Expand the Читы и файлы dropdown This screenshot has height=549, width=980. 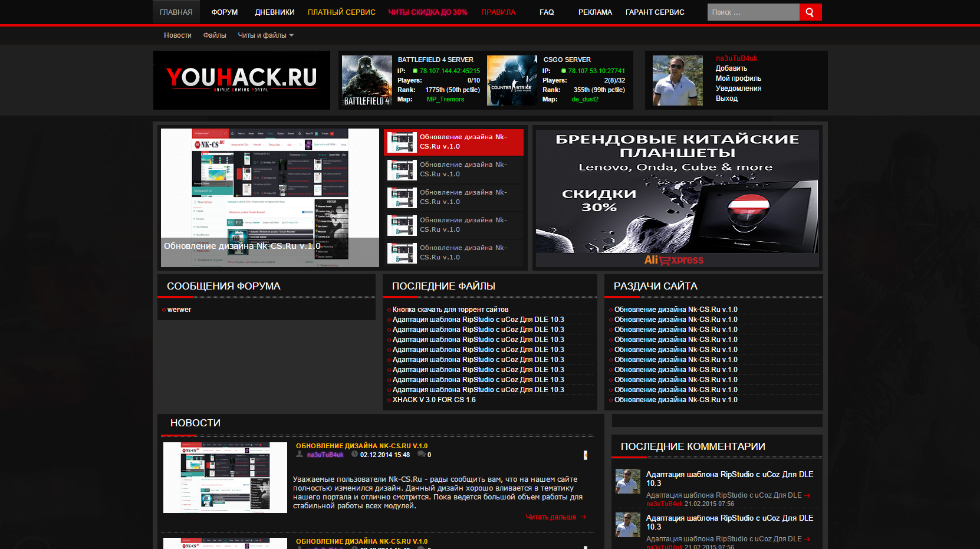click(265, 35)
